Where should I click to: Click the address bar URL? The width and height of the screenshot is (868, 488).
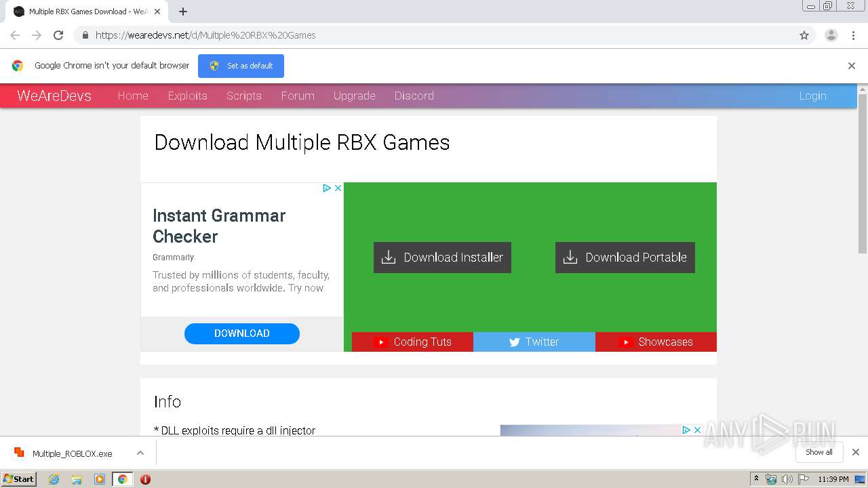pyautogui.click(x=205, y=35)
